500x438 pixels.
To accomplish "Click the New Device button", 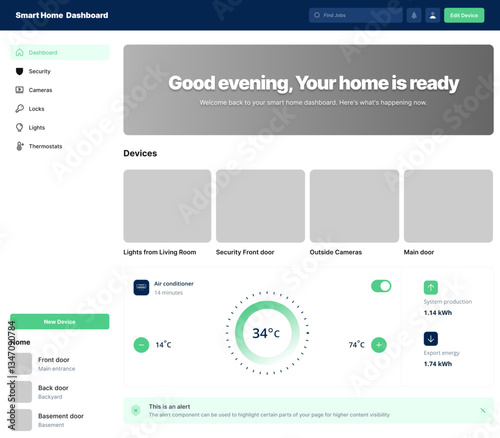I will (60, 322).
